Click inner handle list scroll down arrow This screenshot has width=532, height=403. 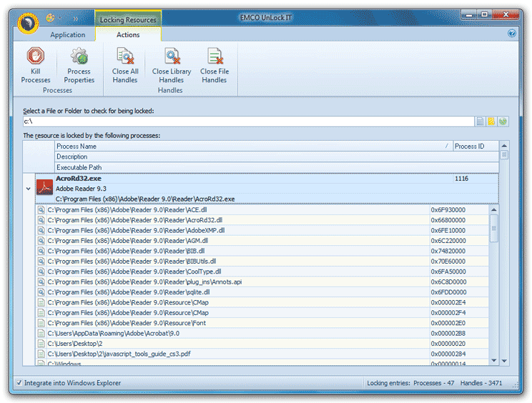pos(493,360)
